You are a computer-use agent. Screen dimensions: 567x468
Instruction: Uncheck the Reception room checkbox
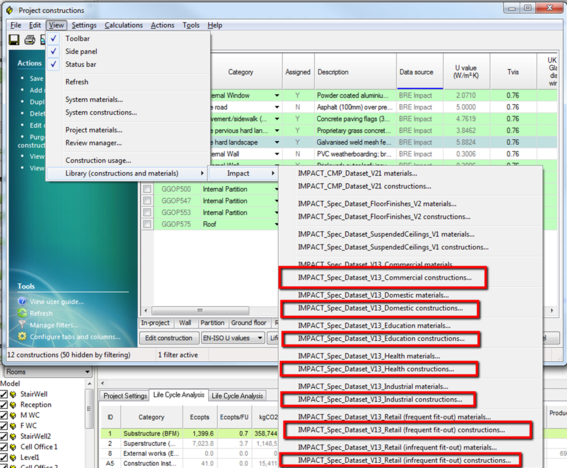point(4,405)
